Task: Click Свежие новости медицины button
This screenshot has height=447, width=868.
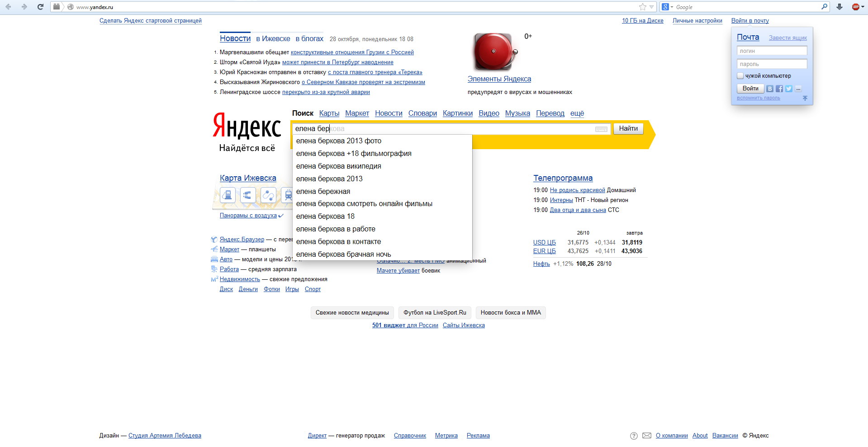Action: click(352, 313)
